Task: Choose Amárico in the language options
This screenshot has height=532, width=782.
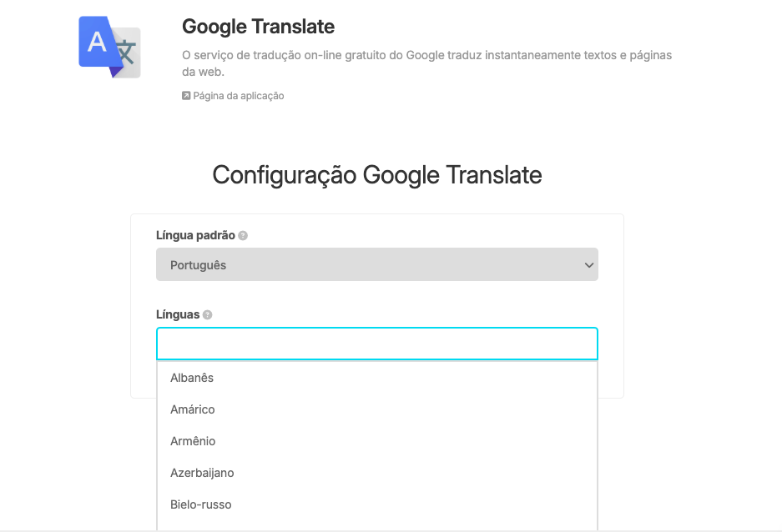Action: pos(193,409)
